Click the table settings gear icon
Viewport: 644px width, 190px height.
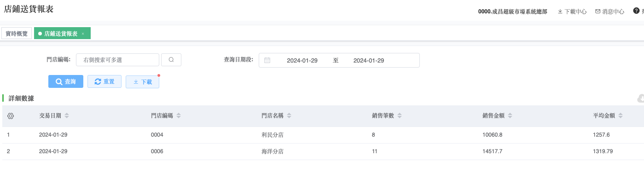(x=11, y=116)
